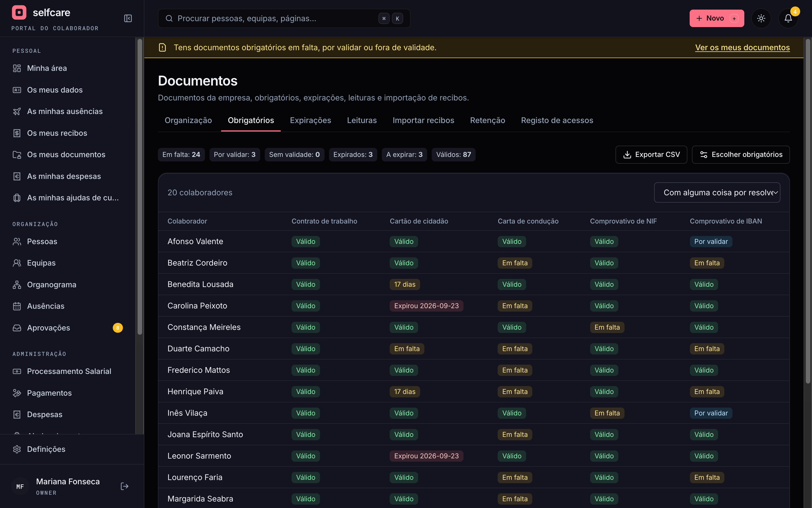This screenshot has width=812, height=508.
Task: Click Carolina Peixoto's 'Expirou 2026-09-23' badge
Action: point(426,306)
